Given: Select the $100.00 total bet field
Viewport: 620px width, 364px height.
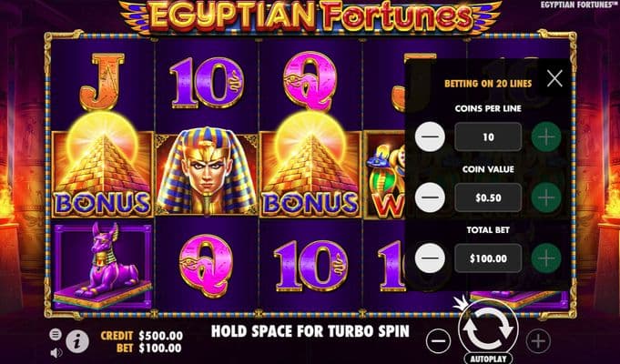Looking at the screenshot, I should [x=488, y=258].
